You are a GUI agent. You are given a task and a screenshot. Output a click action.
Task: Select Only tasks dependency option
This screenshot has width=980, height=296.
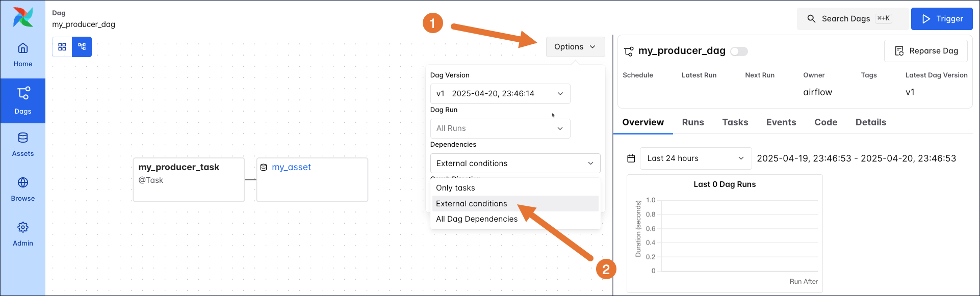tap(455, 188)
